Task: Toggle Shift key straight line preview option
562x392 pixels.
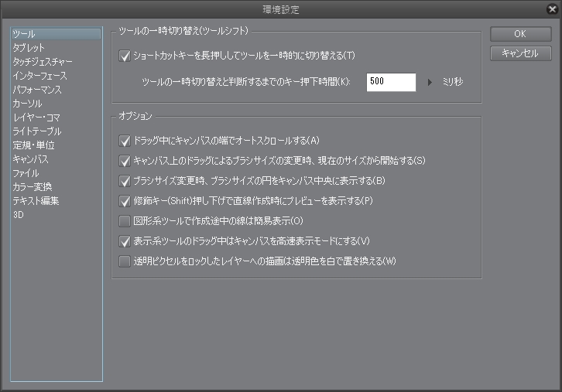Action: click(x=125, y=201)
